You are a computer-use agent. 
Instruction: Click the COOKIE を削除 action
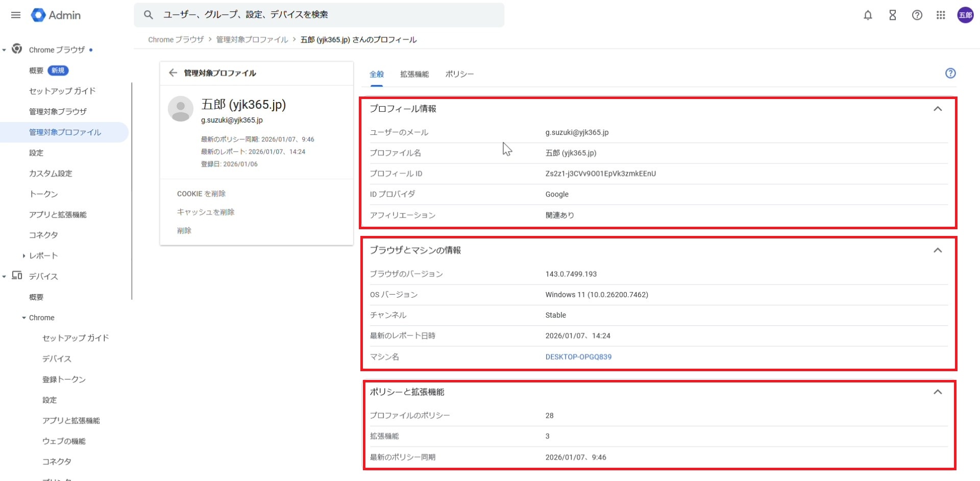pos(201,194)
